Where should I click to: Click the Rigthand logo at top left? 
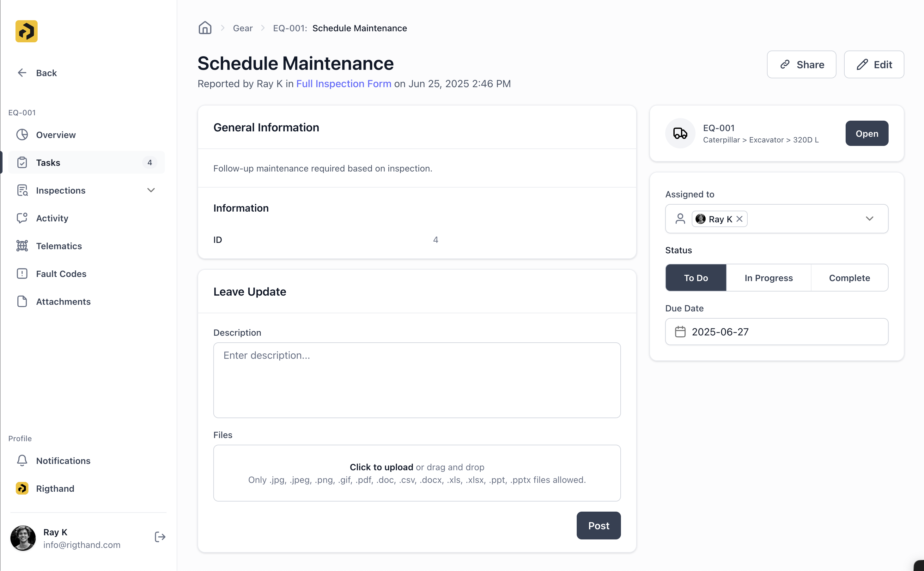tap(26, 31)
